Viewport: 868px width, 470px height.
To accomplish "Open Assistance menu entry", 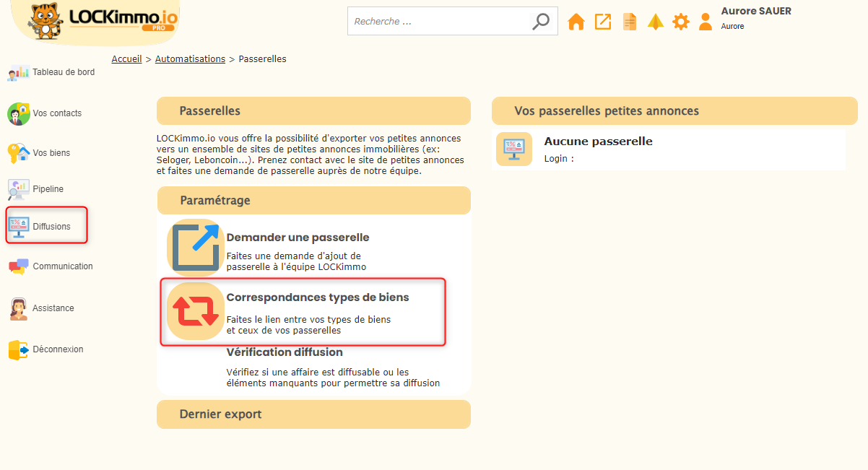I will [53, 308].
